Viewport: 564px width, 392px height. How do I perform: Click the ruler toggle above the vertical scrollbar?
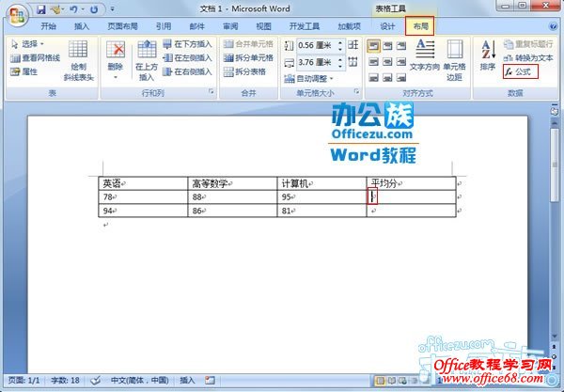click(x=555, y=111)
